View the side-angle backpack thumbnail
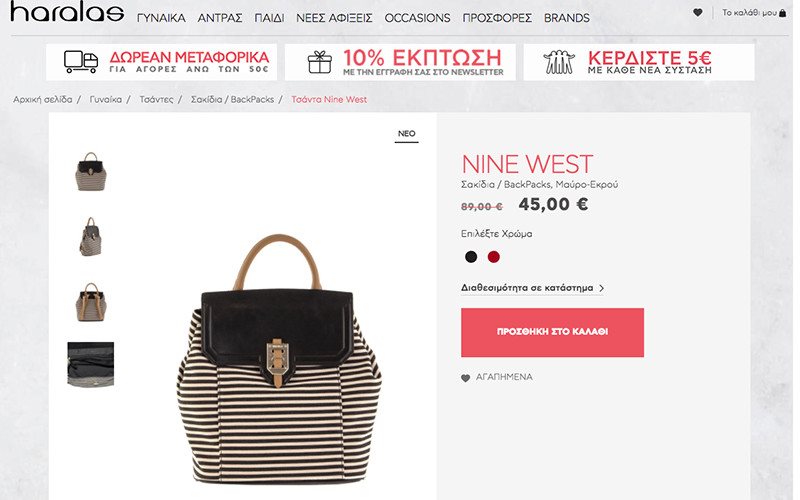The width and height of the screenshot is (800, 500). [x=90, y=236]
